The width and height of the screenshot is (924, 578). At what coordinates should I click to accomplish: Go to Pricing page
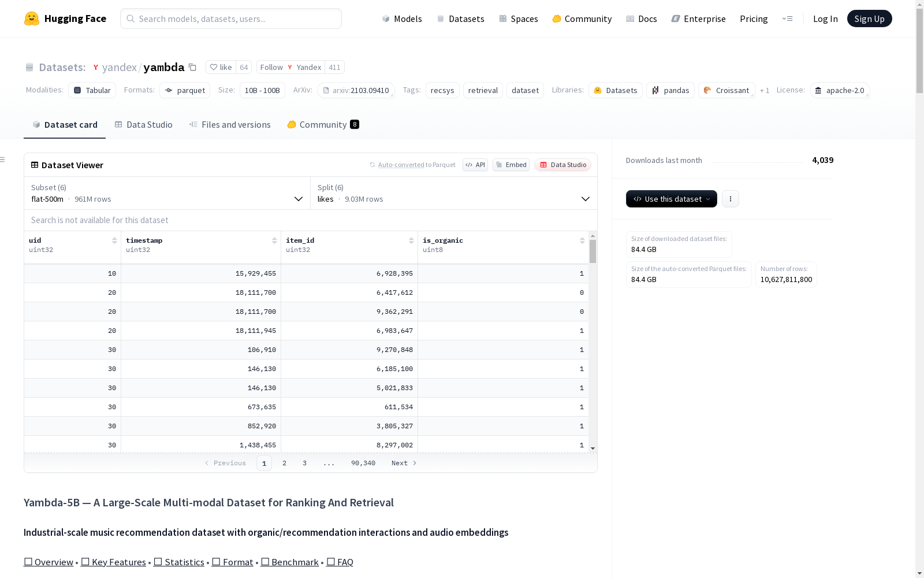pyautogui.click(x=754, y=18)
